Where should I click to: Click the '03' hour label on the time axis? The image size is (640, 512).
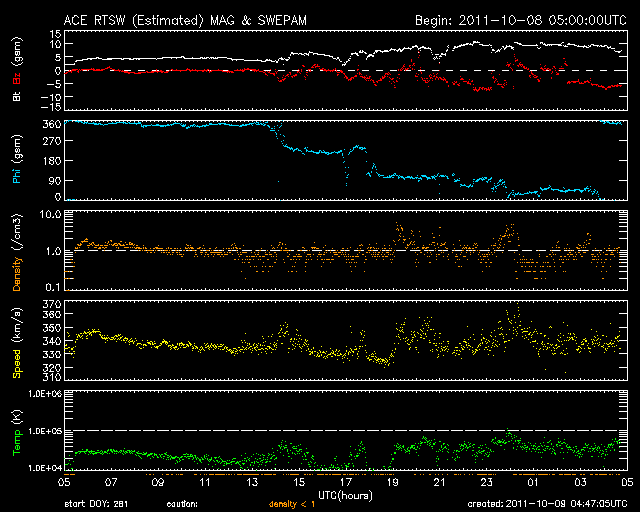point(580,482)
